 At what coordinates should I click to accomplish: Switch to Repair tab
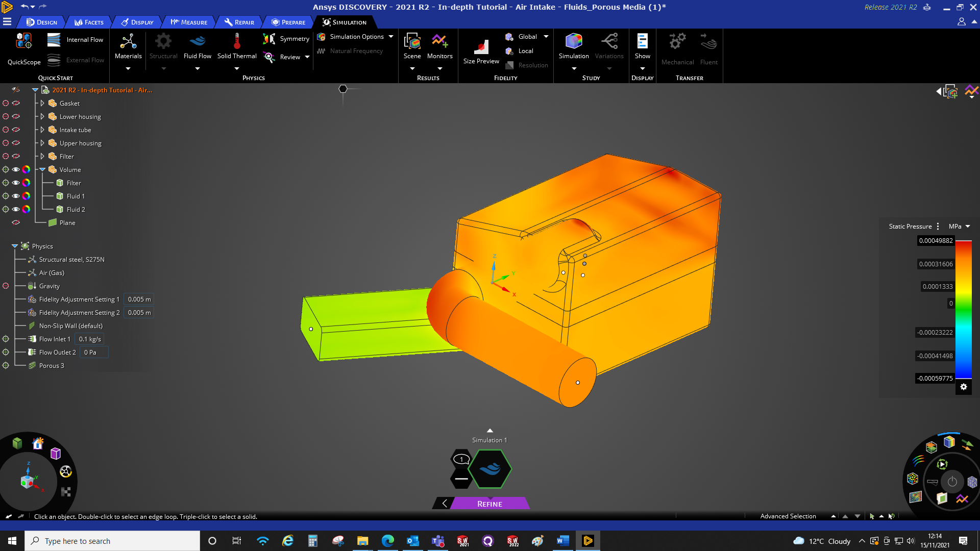239,22
